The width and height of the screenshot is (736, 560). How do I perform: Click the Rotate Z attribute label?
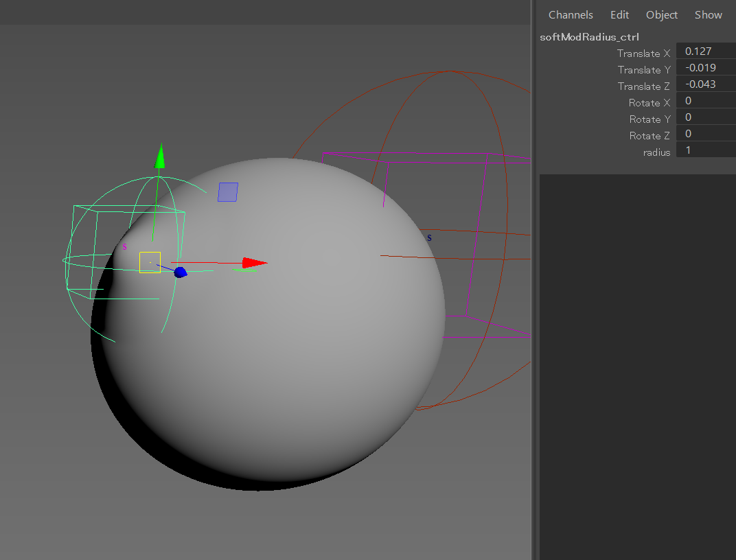click(650, 136)
